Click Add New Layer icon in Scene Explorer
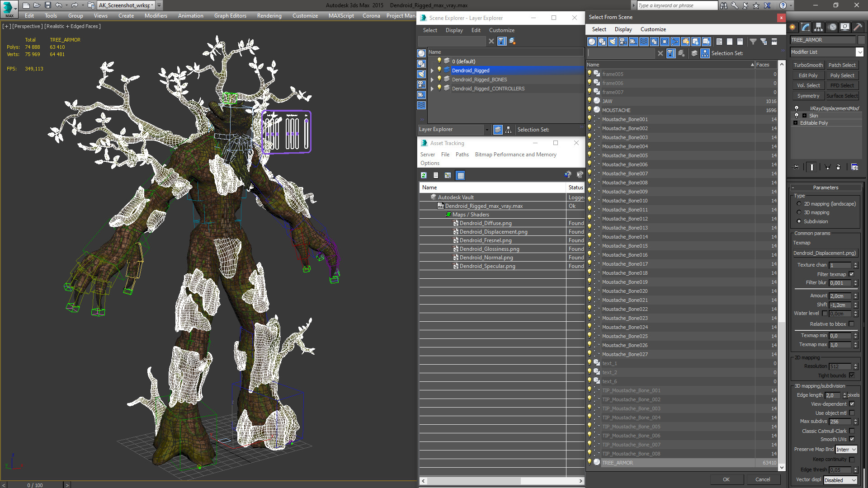Viewport: 868px width, 488px height. [512, 41]
